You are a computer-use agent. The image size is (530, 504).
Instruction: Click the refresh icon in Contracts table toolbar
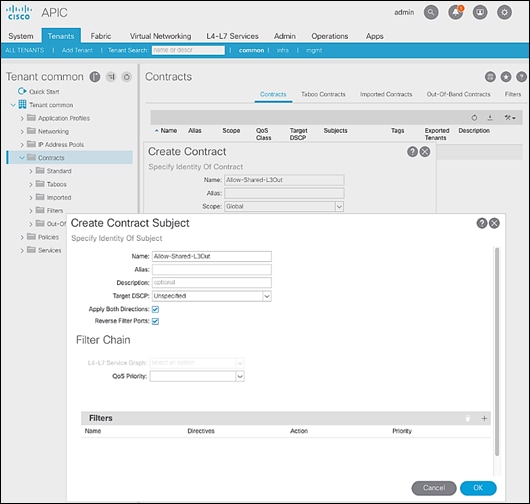click(475, 118)
